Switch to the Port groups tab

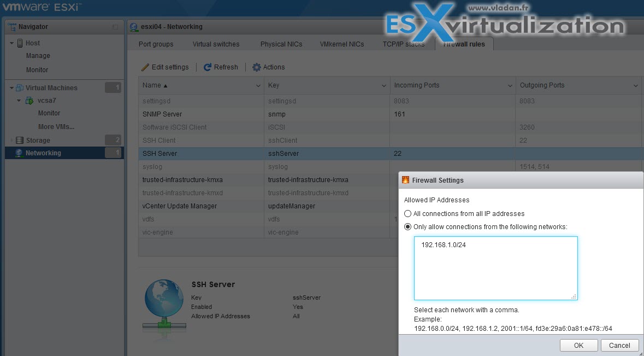[x=156, y=44]
